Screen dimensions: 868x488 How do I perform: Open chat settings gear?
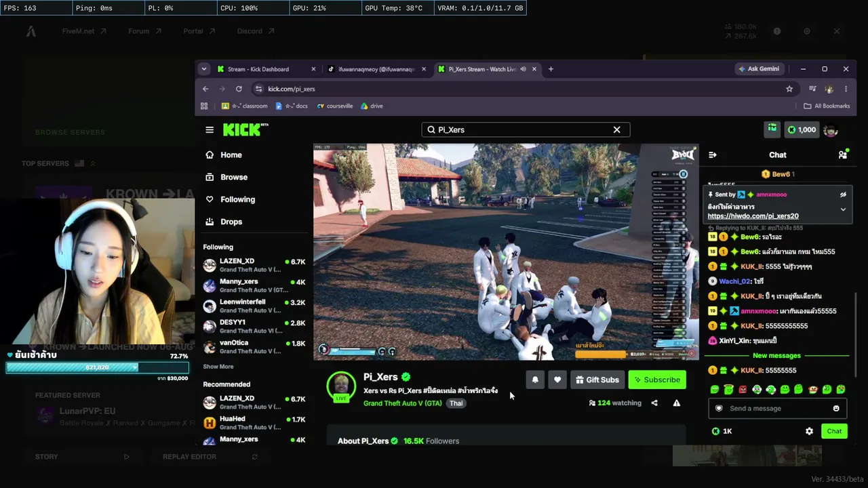point(809,431)
